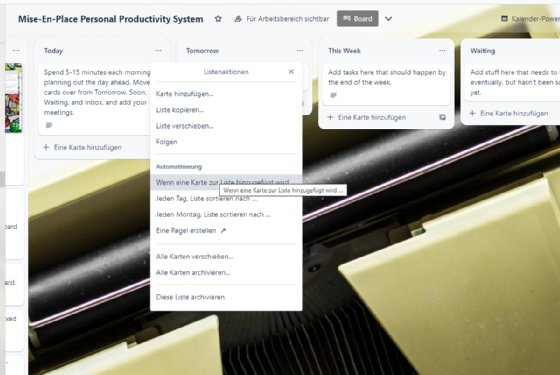Open the Tomorrow list actions menu
Screen dimensions: 560x375
pos(300,51)
